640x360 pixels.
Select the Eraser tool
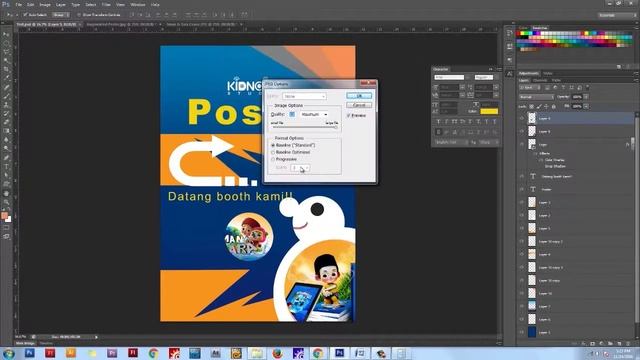coord(6,122)
